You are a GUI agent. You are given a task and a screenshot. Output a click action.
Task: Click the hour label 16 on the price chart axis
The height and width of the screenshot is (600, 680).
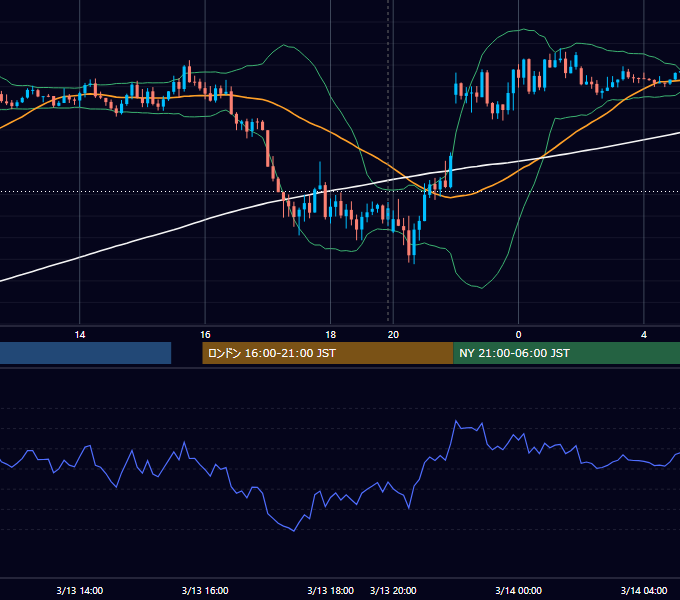[x=205, y=335]
